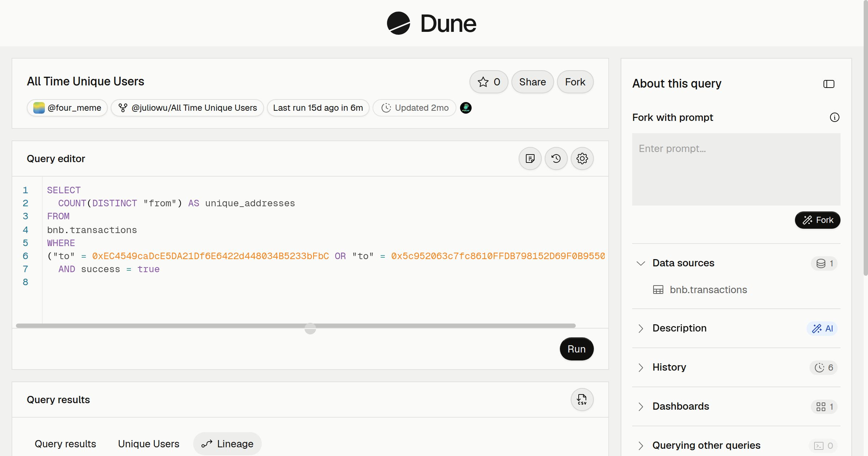868x456 pixels.
Task: Collapse the About this query sidebar panel
Action: click(829, 84)
